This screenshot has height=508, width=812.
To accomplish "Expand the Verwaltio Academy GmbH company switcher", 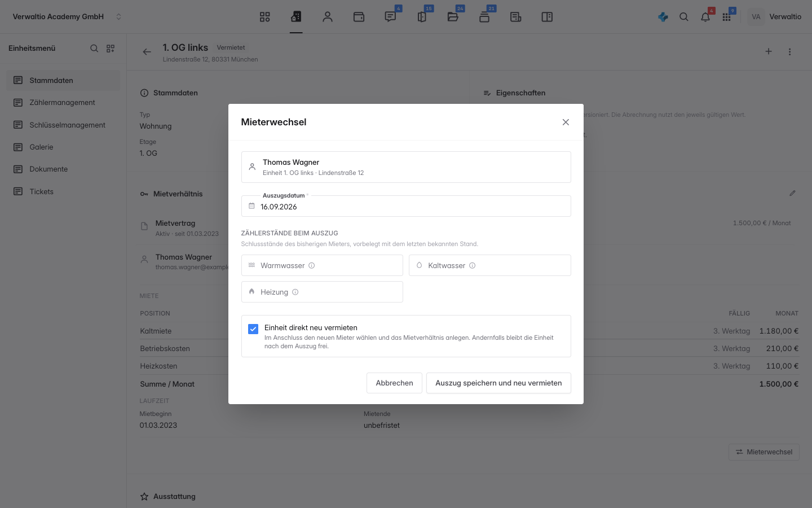I will [68, 17].
